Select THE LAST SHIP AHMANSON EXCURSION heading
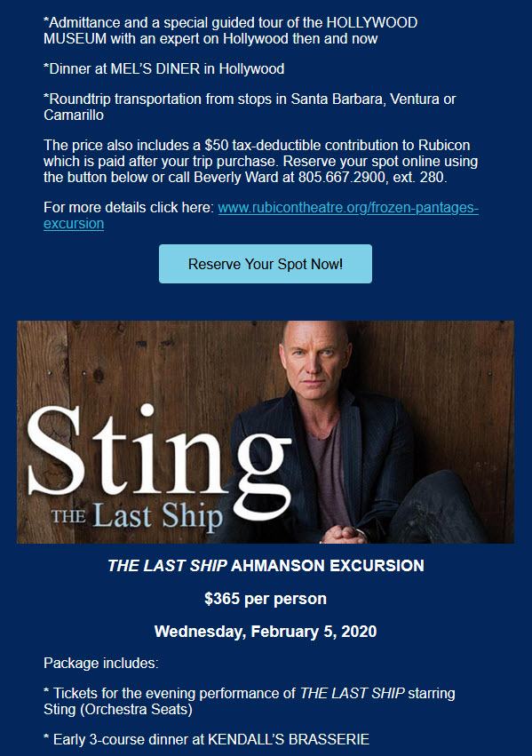532x756 pixels. click(266, 566)
